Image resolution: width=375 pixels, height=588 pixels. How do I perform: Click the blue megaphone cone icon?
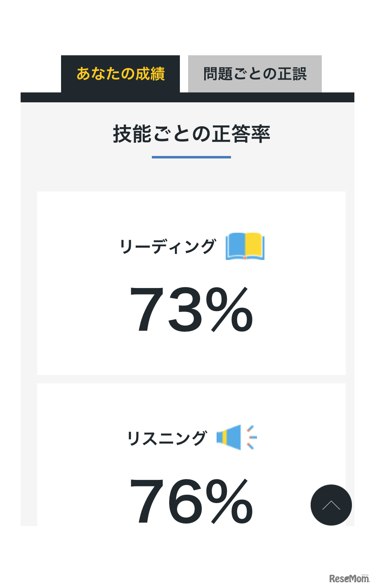pyautogui.click(x=234, y=437)
